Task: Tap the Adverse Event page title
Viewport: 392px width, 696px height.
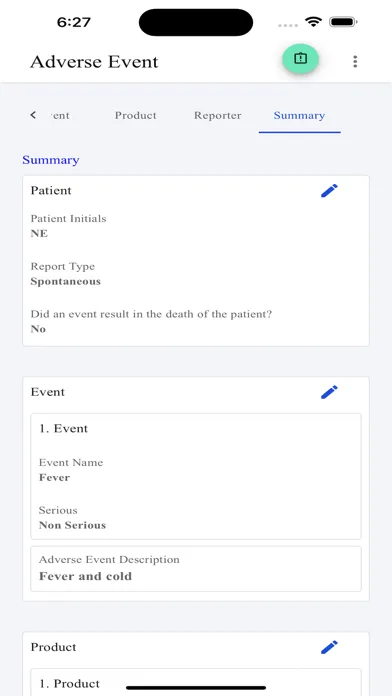Action: pos(94,62)
